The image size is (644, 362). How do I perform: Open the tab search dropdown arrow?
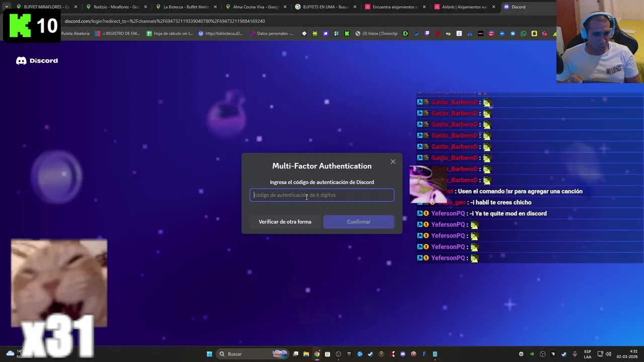(x=6, y=7)
